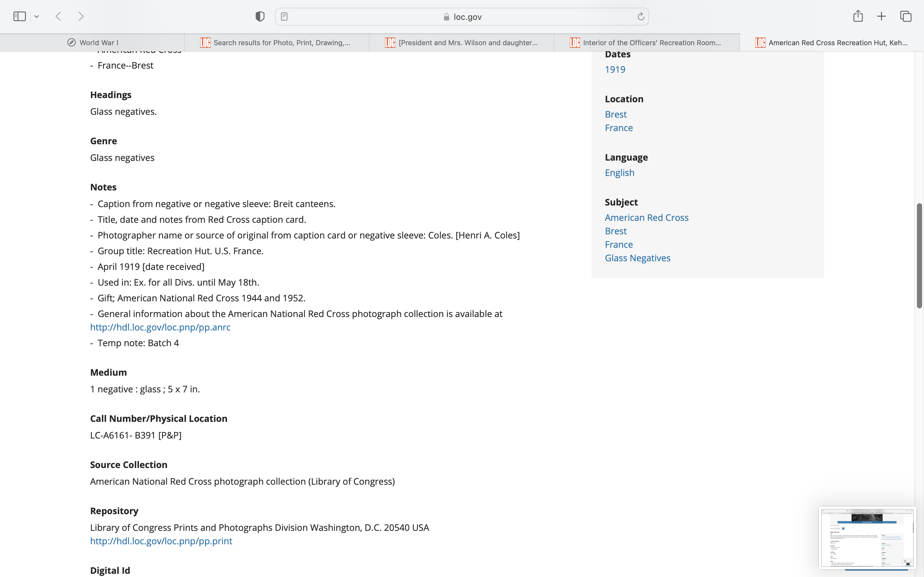Toggle the Safari sidebar icon
The width and height of the screenshot is (924, 577).
tap(20, 16)
